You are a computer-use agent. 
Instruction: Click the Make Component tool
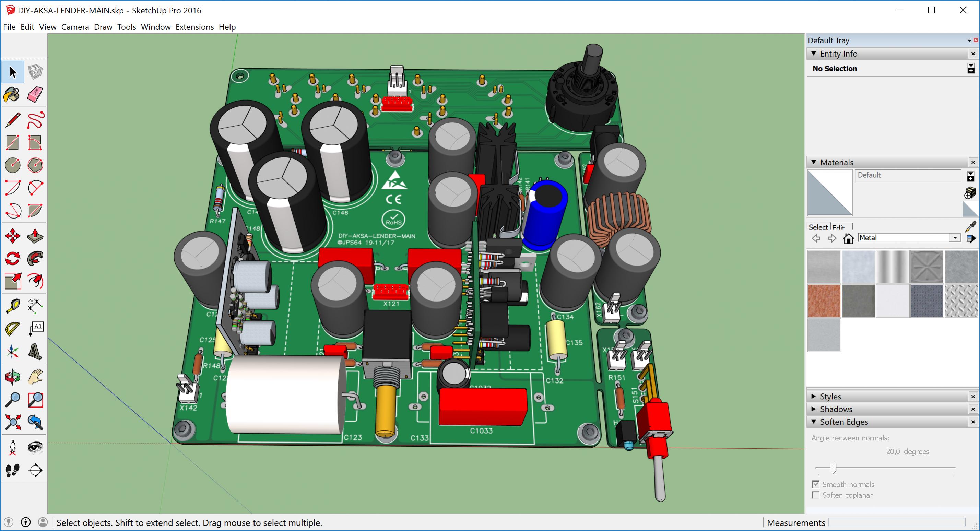(35, 72)
